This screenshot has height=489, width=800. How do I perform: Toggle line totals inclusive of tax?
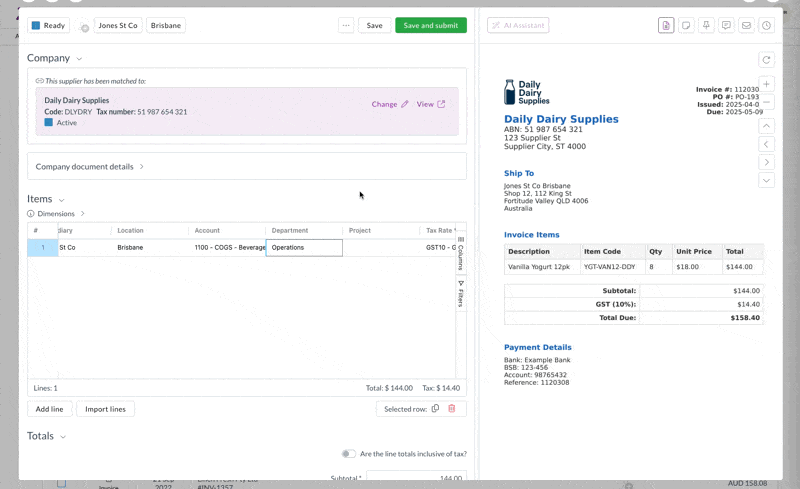pyautogui.click(x=348, y=454)
